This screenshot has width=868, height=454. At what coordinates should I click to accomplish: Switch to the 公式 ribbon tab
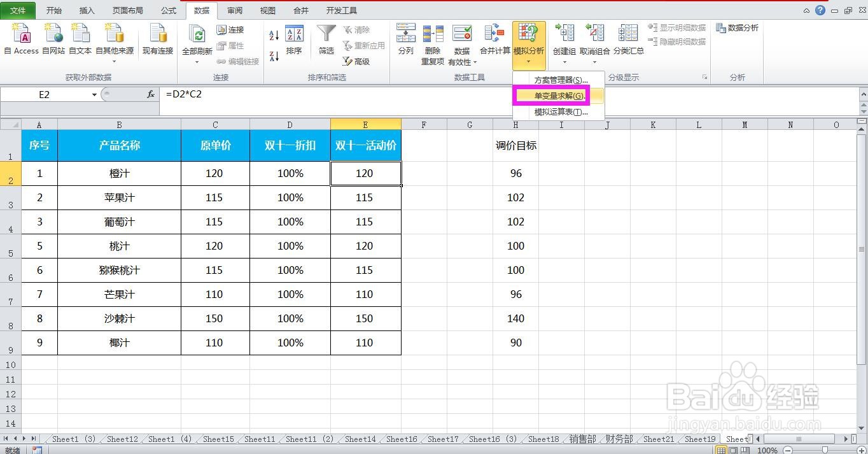168,10
